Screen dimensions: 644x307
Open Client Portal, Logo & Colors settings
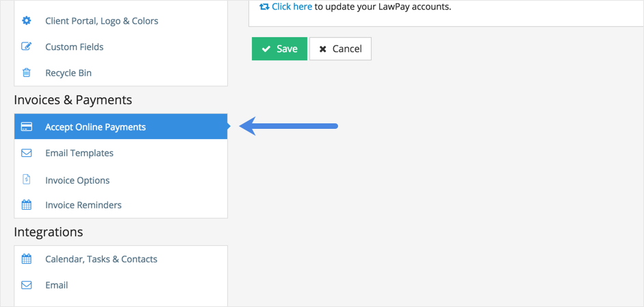coord(101,21)
